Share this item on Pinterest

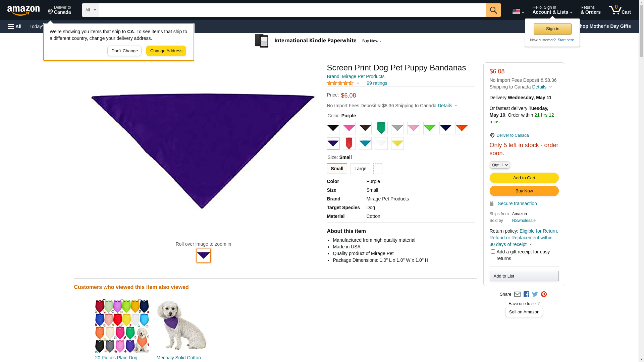point(544,294)
